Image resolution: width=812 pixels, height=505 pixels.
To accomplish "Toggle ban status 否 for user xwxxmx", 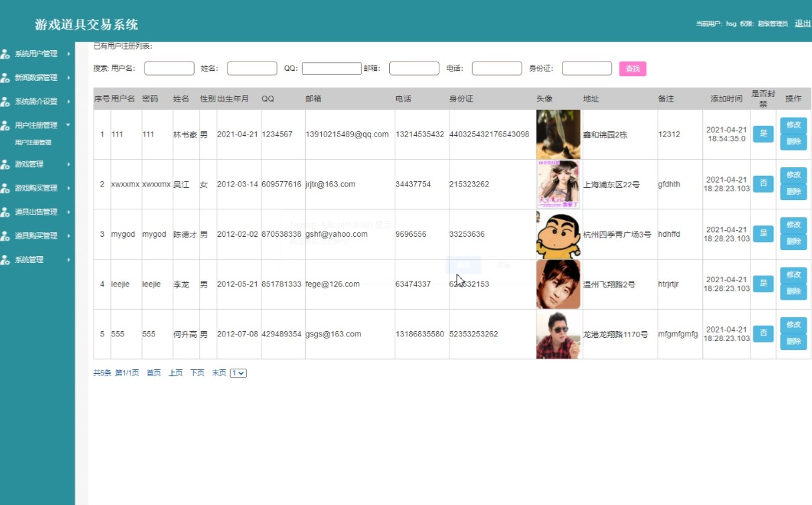I will pyautogui.click(x=763, y=184).
